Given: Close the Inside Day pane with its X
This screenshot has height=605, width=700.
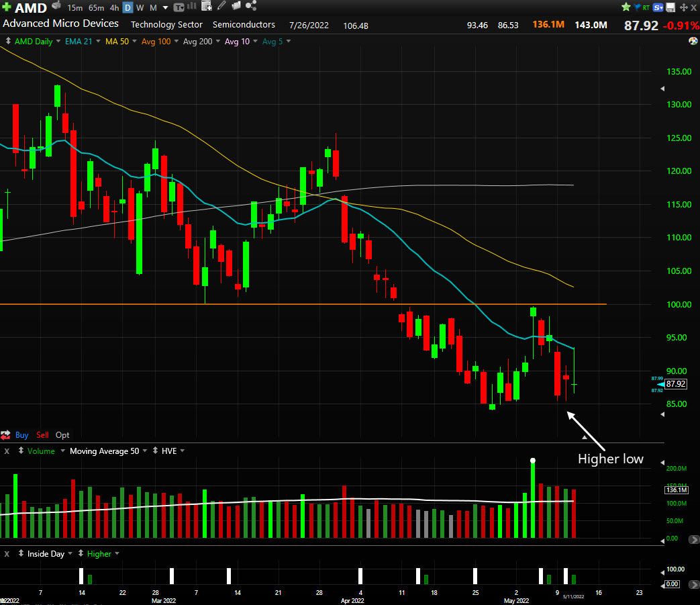Looking at the screenshot, I should click(7, 554).
